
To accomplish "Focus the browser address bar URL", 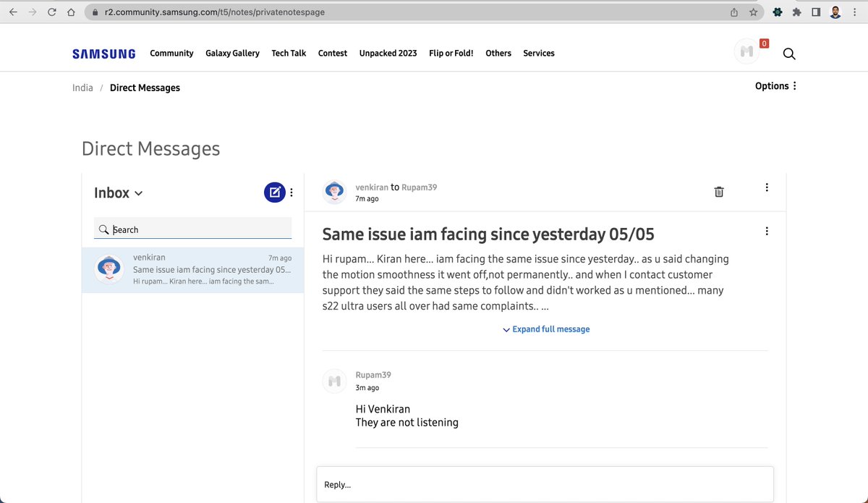I will click(215, 12).
